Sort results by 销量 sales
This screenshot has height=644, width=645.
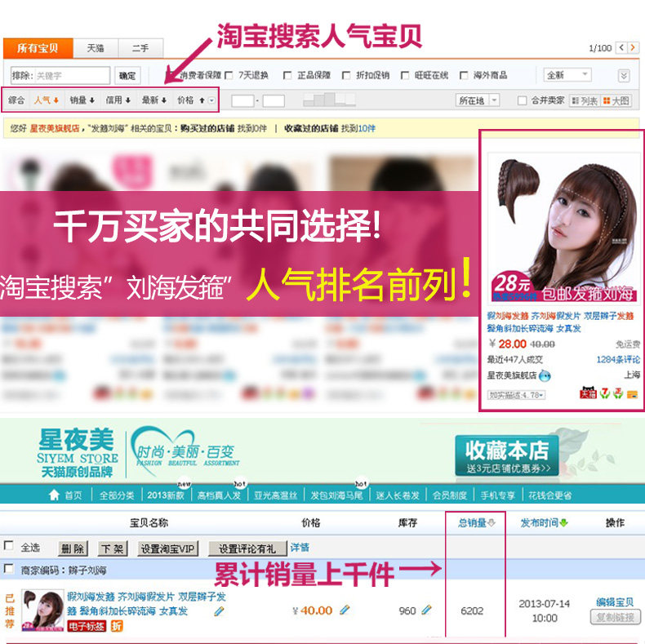(x=82, y=100)
